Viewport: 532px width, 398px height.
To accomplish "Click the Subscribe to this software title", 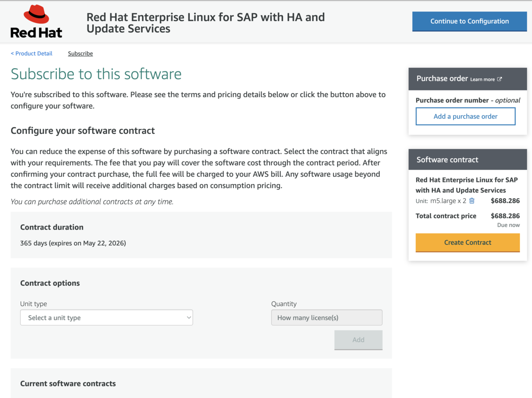I will pos(96,74).
